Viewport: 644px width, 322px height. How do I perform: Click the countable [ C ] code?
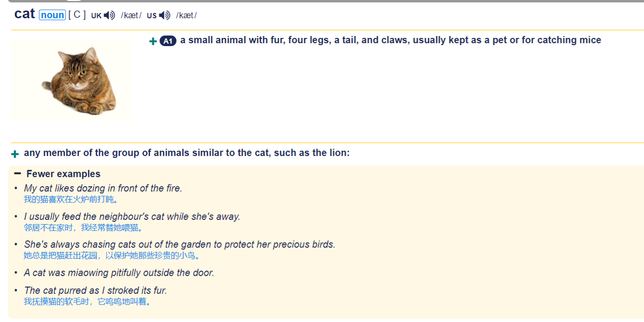click(77, 15)
